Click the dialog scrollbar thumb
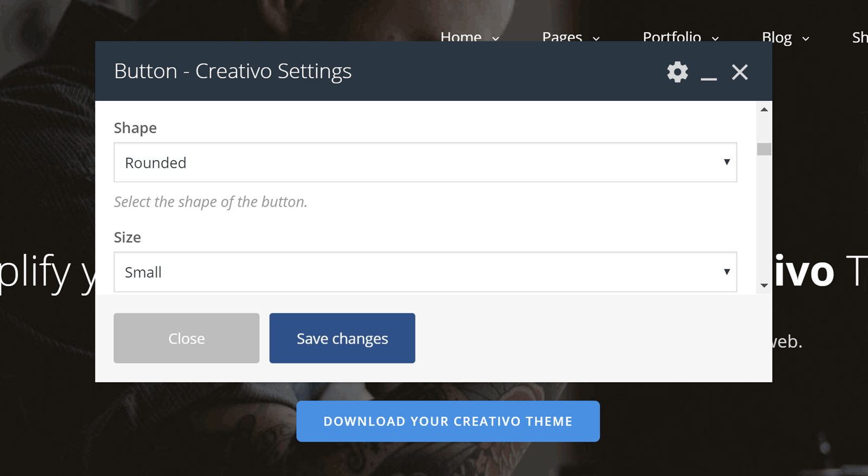 [x=764, y=149]
